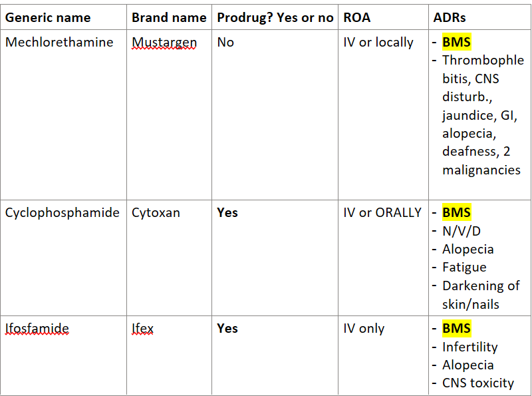Click the bold Yes in Cyclophosphamide row

click(x=227, y=212)
